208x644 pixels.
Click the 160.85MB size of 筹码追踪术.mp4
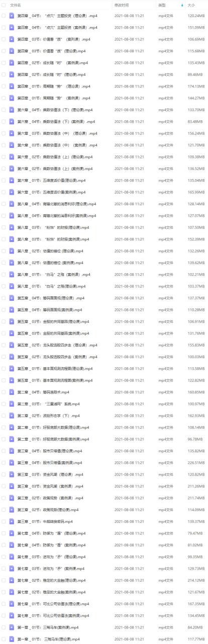(x=196, y=392)
